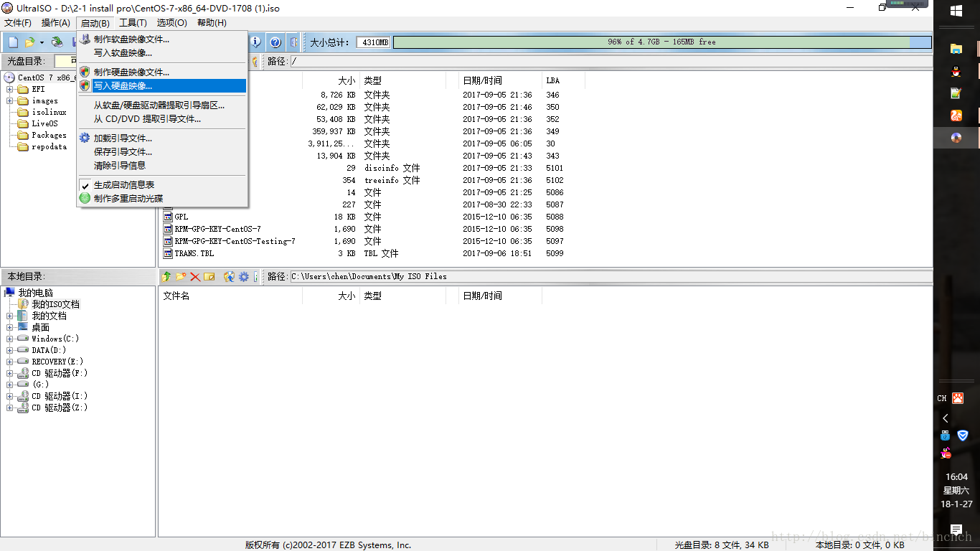980x551 pixels.
Task: Click the Open CD/DVD toolbar icon
Action: [x=57, y=42]
